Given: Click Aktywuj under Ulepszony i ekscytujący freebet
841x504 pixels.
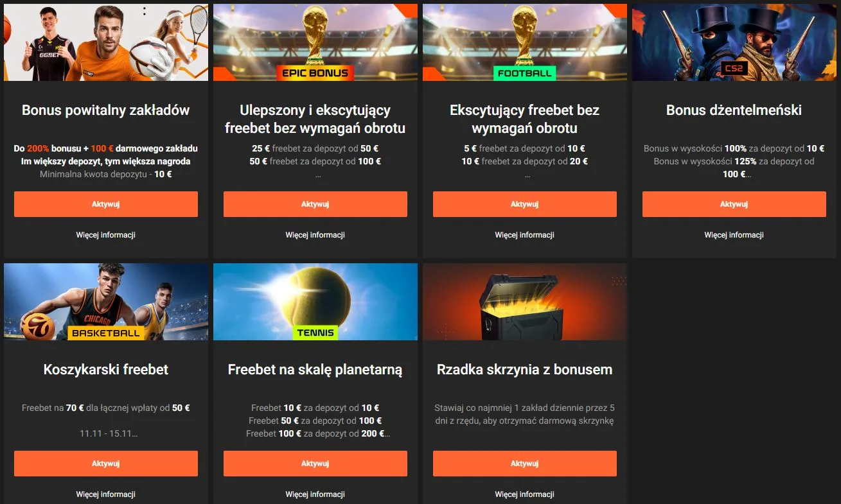Looking at the screenshot, I should tap(315, 204).
